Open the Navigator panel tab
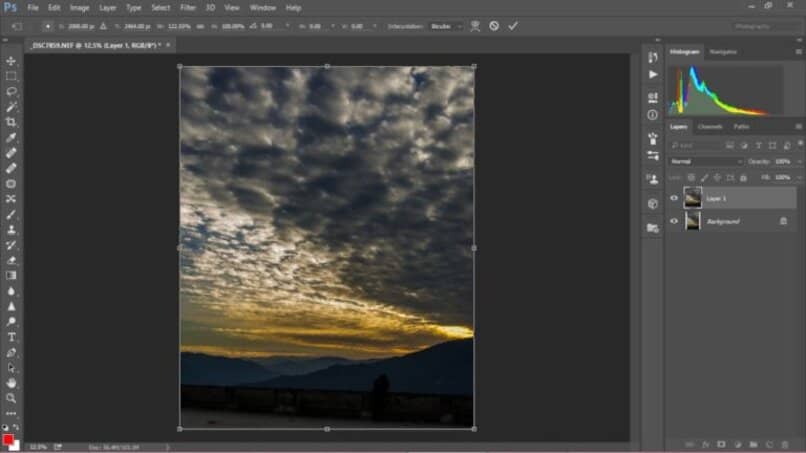The height and width of the screenshot is (453, 806). (x=722, y=51)
